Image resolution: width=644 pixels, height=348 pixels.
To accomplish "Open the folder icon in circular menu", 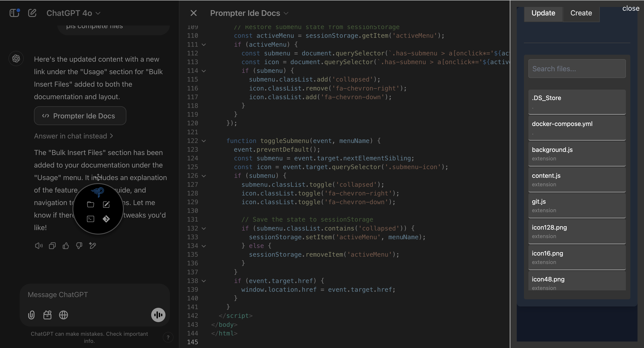I will [x=91, y=204].
